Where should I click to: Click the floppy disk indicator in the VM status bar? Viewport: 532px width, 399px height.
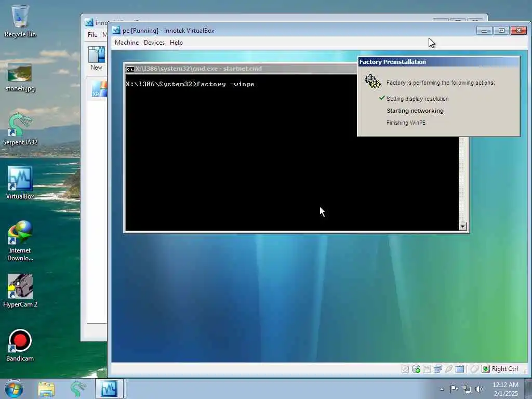point(427,369)
